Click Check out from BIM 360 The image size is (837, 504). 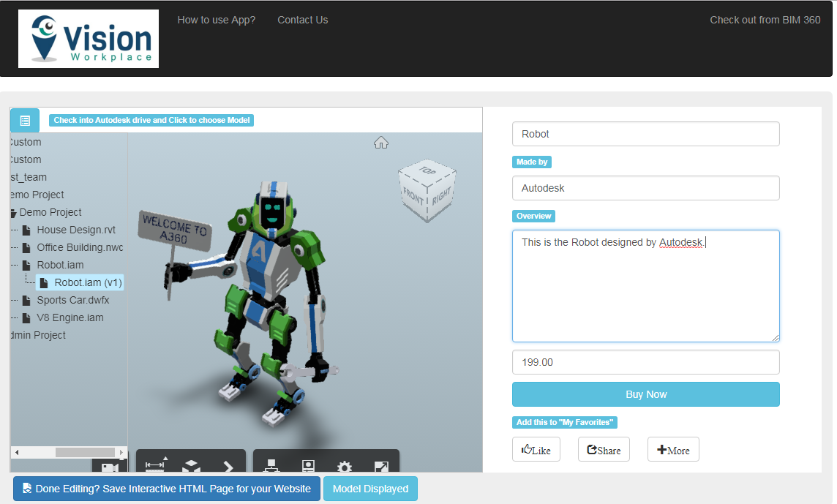coord(765,20)
